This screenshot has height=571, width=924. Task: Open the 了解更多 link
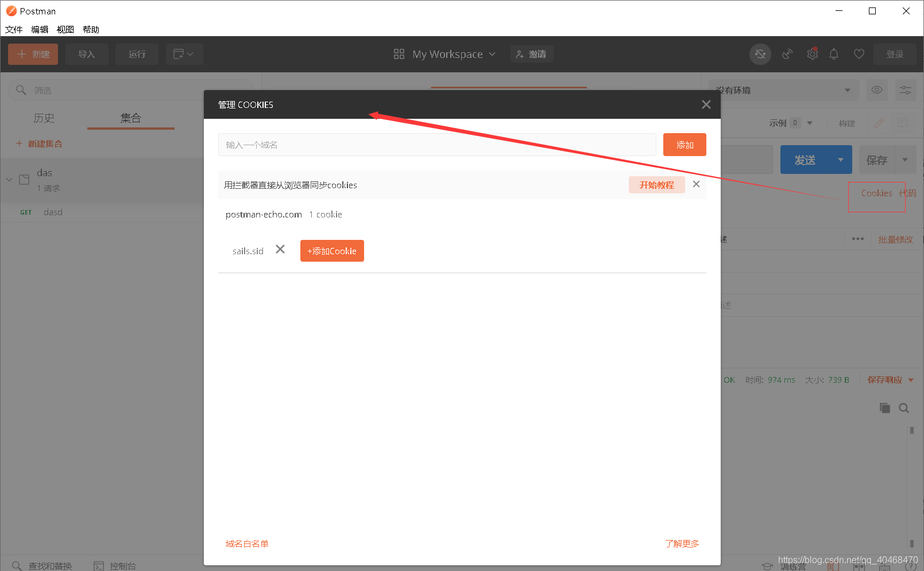(682, 543)
